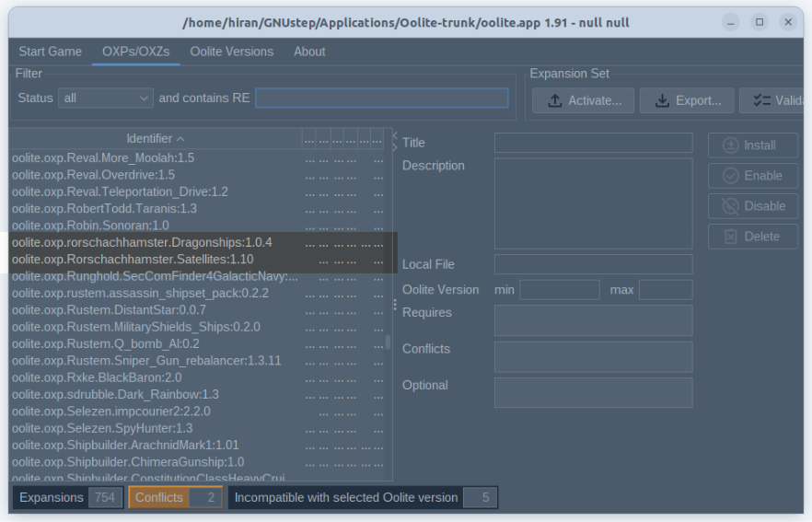Select oolite.oxp.rorschachhamster.Dragonships:1.0.4 row
This screenshot has width=812, height=522.
coord(197,243)
